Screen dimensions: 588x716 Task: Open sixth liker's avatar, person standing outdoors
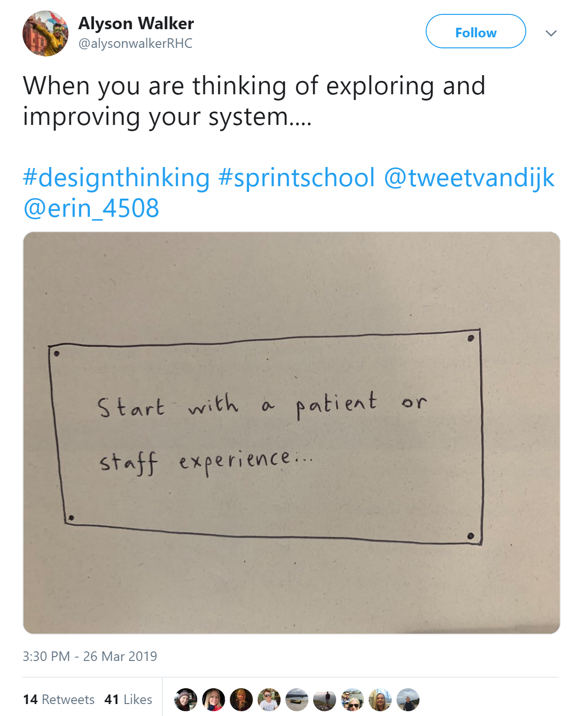point(325,700)
